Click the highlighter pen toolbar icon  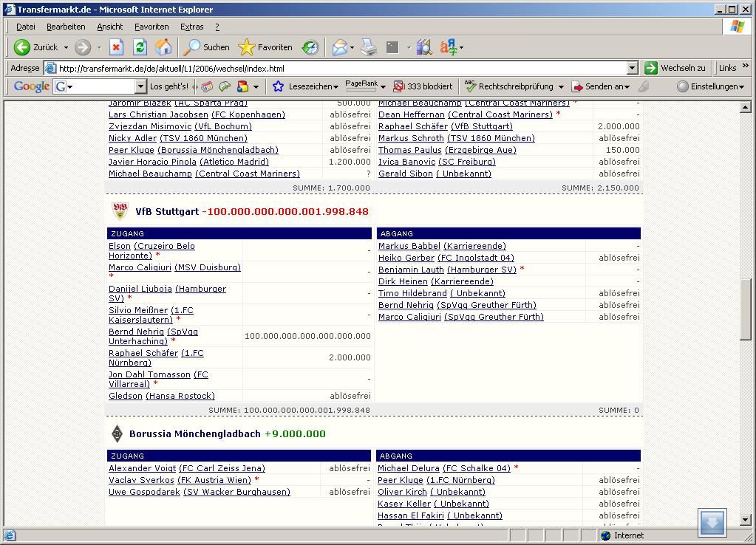coord(644,86)
